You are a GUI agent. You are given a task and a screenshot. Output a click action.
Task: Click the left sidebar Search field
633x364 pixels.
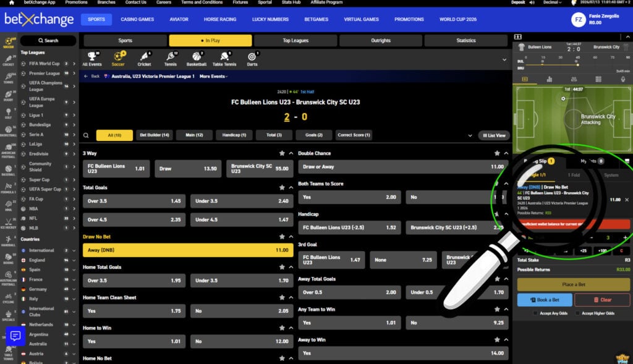pos(48,40)
